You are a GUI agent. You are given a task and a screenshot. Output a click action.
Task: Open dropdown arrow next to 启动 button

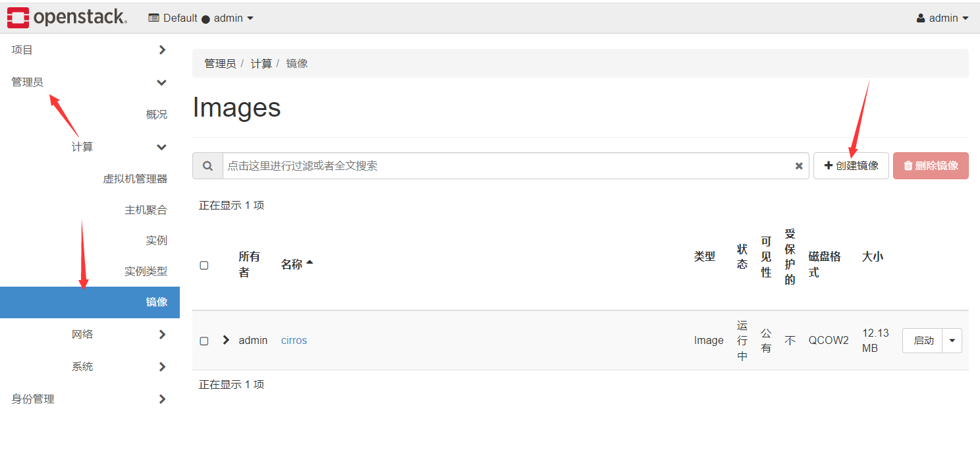[x=952, y=341]
